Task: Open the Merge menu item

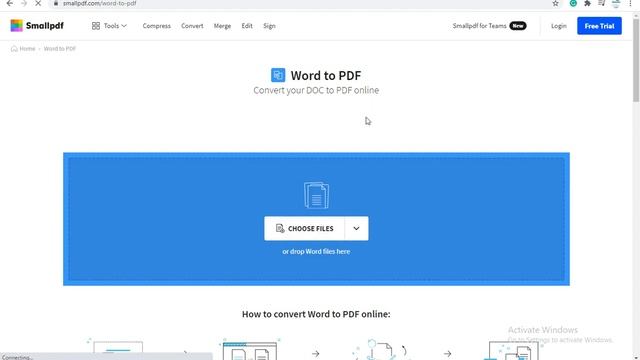Action: click(222, 26)
